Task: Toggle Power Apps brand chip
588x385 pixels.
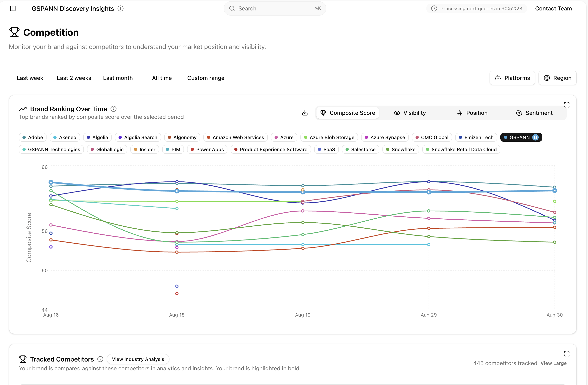Action: [x=207, y=150]
